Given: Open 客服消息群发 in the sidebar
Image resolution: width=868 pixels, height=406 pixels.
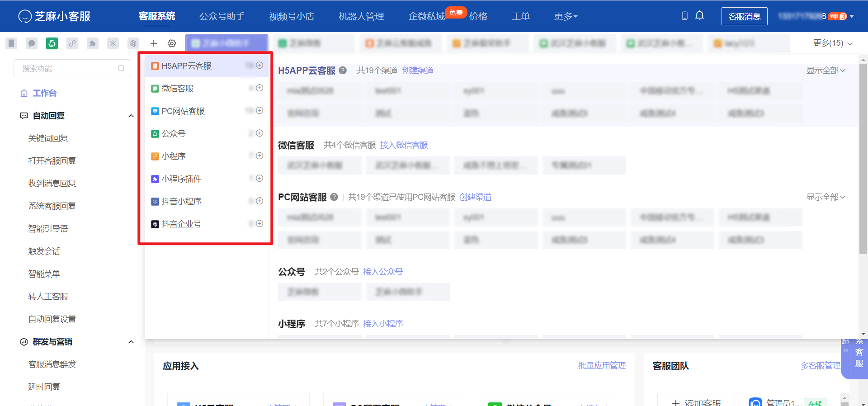Looking at the screenshot, I should (52, 364).
